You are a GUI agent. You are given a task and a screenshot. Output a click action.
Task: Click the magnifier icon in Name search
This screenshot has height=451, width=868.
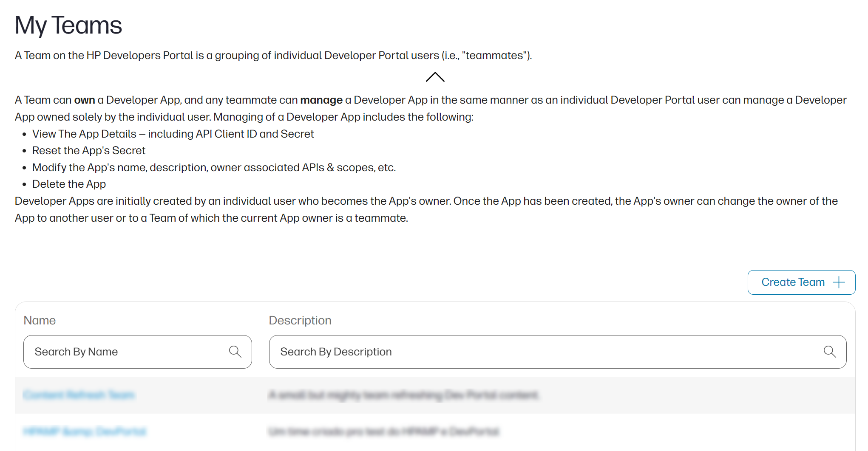235,352
